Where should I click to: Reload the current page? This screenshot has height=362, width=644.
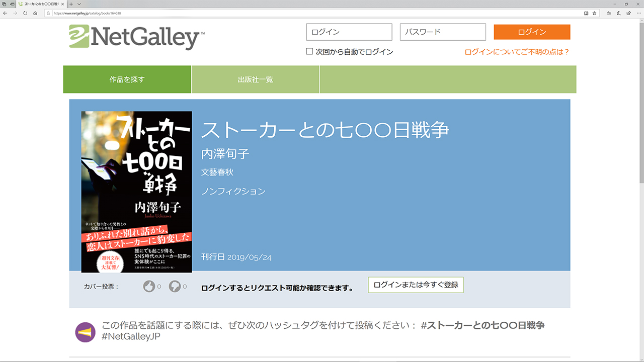point(25,13)
